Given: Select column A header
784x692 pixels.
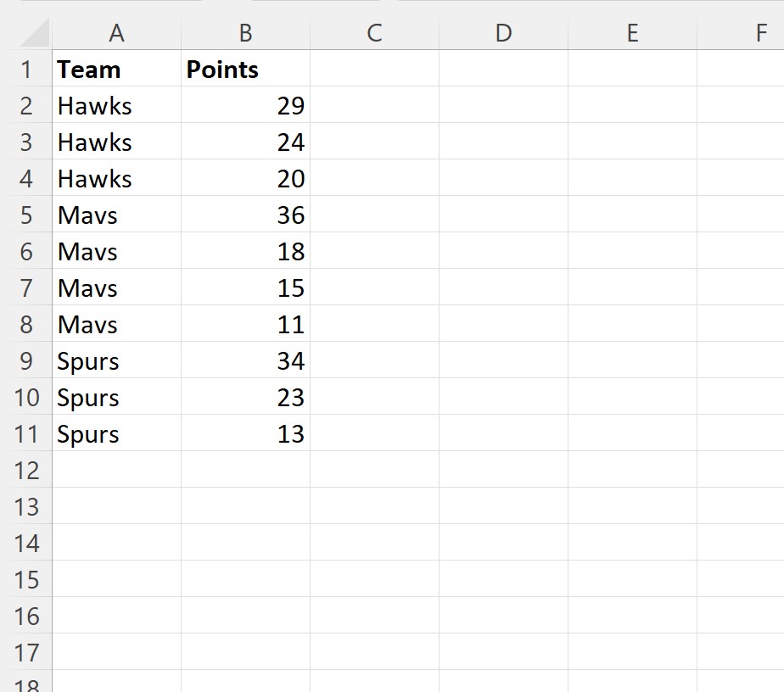Looking at the screenshot, I should tap(116, 33).
